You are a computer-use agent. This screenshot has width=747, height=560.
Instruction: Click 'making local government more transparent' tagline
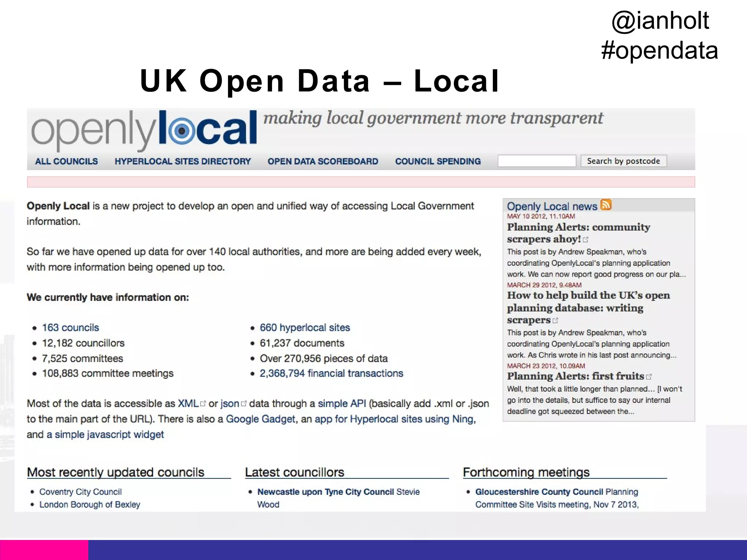pyautogui.click(x=433, y=118)
